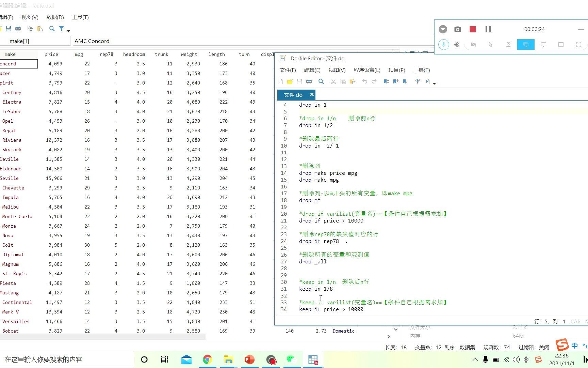Pause the screen recording
This screenshot has width=588, height=368.
point(488,29)
